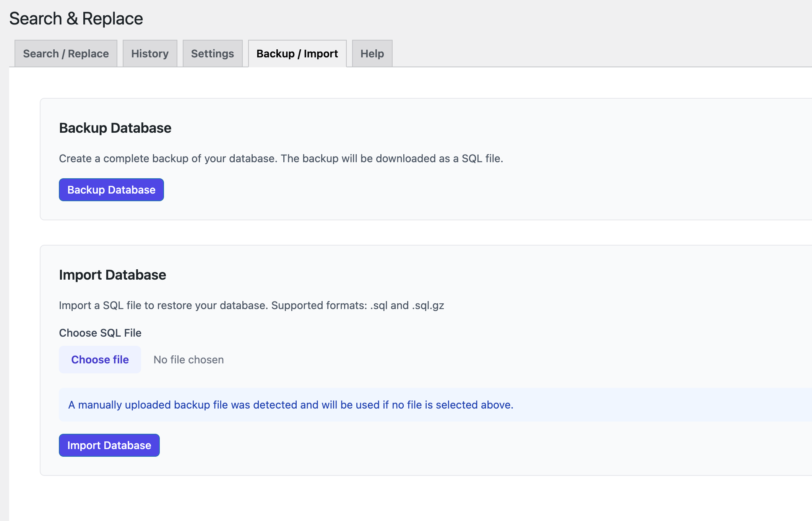Open the History tab

coord(149,54)
